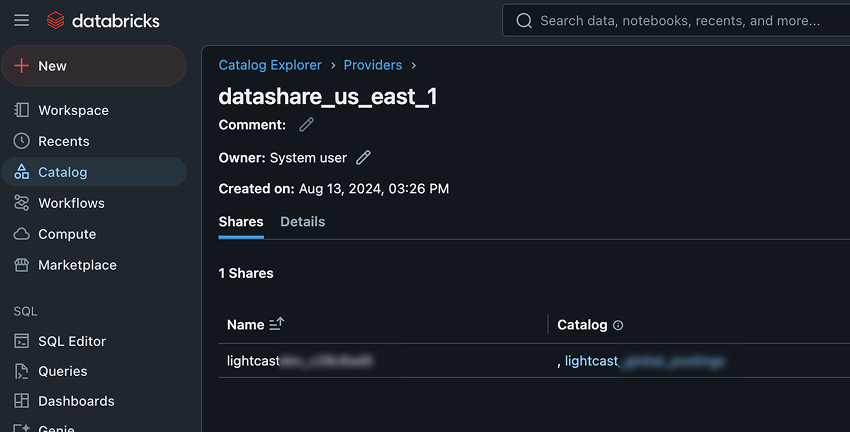Click the Catalog column info icon
The width and height of the screenshot is (850, 432).
point(618,325)
